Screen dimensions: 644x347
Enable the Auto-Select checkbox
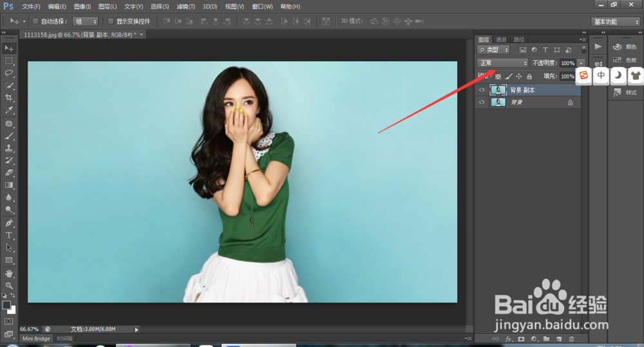coord(35,21)
